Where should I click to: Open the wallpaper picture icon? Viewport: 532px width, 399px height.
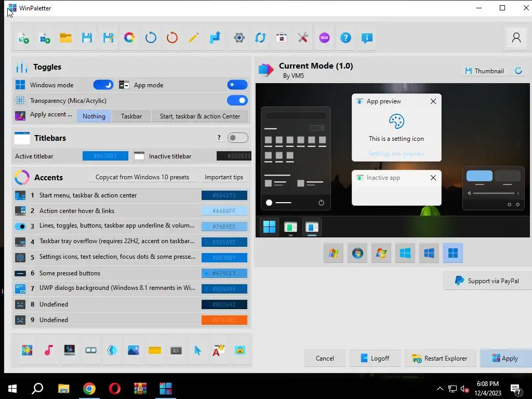134,350
